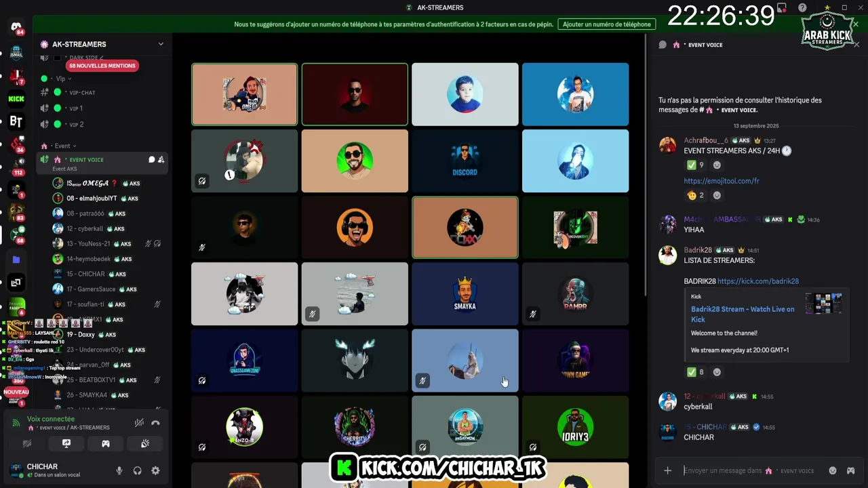868x488 pixels.
Task: Select the JORIY3 video tile
Action: (x=575, y=427)
